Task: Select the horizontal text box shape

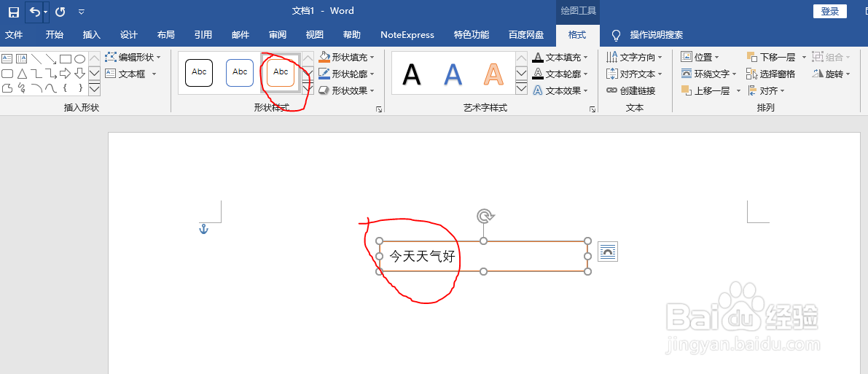Action: tap(7, 59)
